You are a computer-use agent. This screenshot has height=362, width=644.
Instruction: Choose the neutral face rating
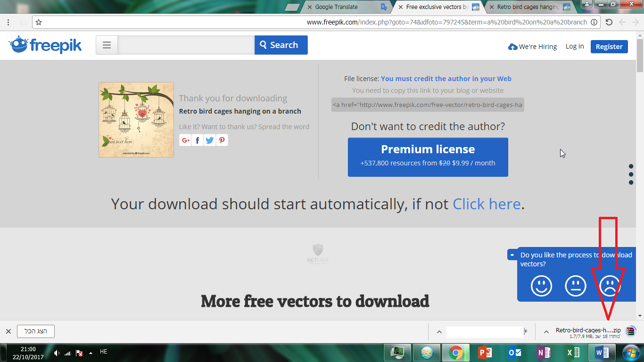tap(576, 286)
